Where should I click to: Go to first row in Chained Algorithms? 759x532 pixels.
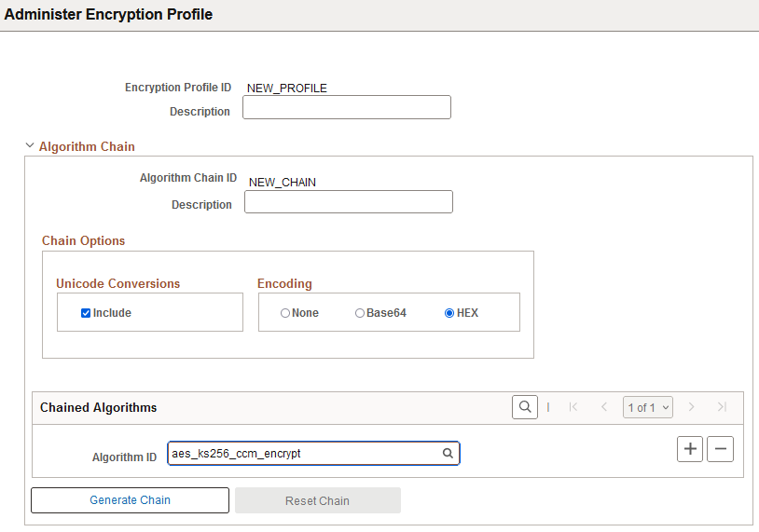pos(573,407)
